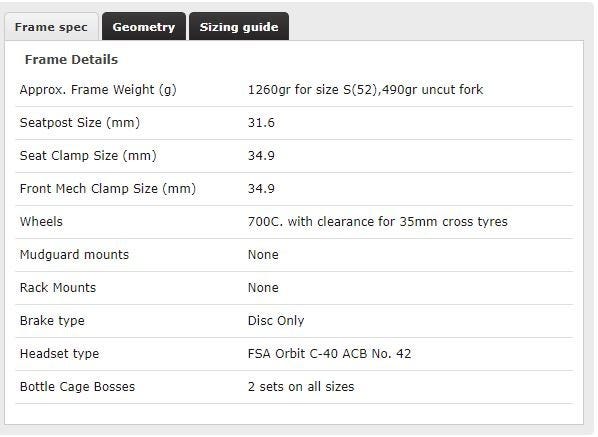Click the Wheels row label
The height and width of the screenshot is (437, 598).
coord(41,222)
